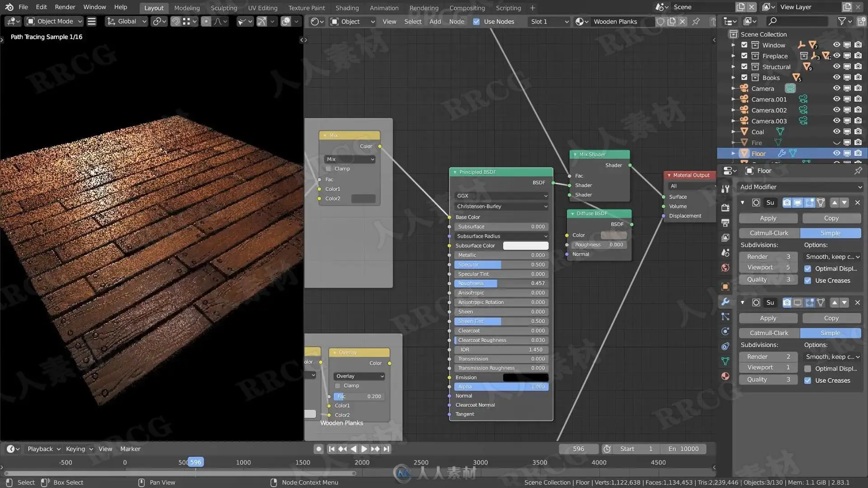Open the Render menu in top bar
Screen dimensions: 868x488
coord(65,7)
